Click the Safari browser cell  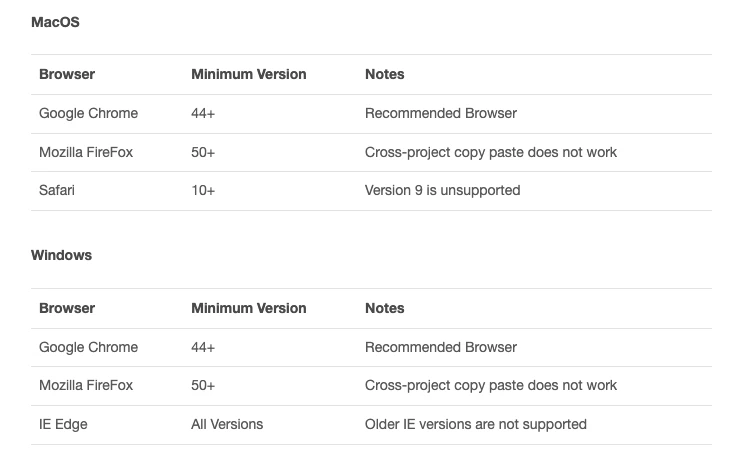pyautogui.click(x=57, y=190)
